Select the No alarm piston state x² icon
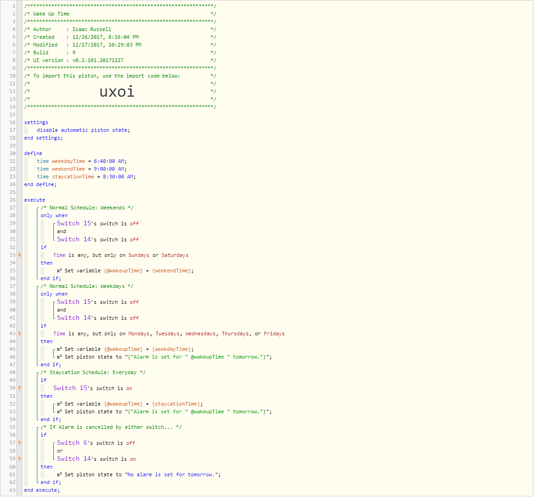 [59, 474]
